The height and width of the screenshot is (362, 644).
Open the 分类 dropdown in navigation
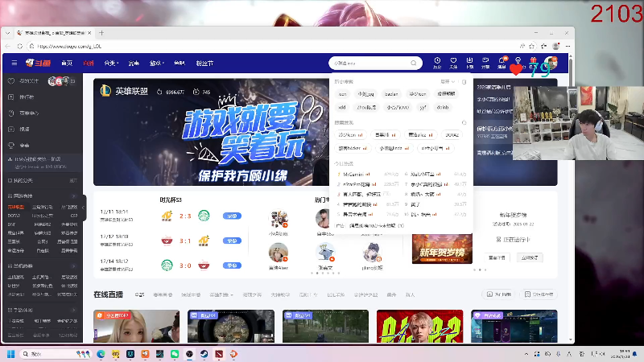click(111, 64)
